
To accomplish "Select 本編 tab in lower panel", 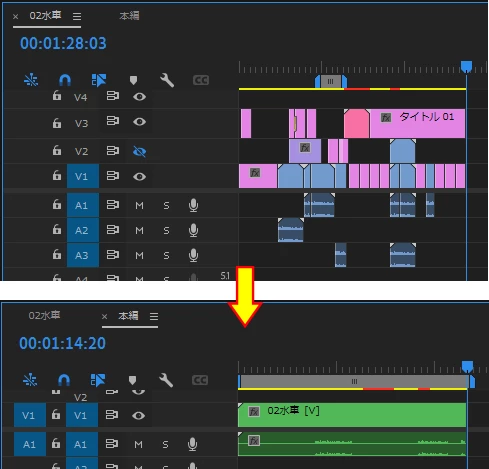I will click(x=128, y=316).
